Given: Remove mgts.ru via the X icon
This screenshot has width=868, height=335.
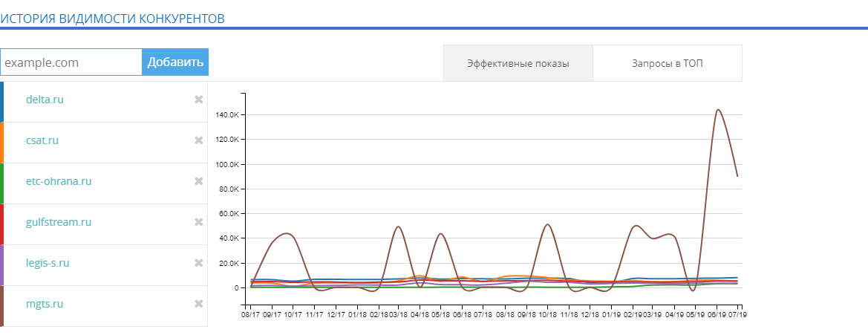Looking at the screenshot, I should pos(198,304).
